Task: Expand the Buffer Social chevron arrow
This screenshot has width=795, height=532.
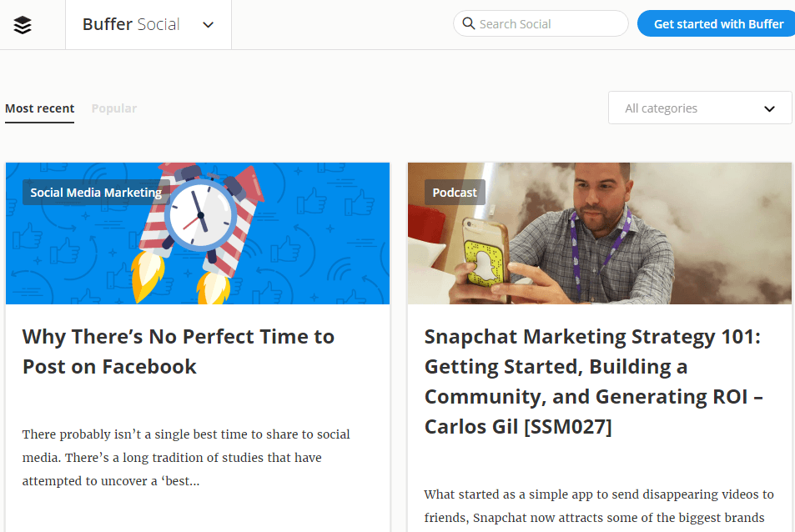Action: (x=209, y=25)
